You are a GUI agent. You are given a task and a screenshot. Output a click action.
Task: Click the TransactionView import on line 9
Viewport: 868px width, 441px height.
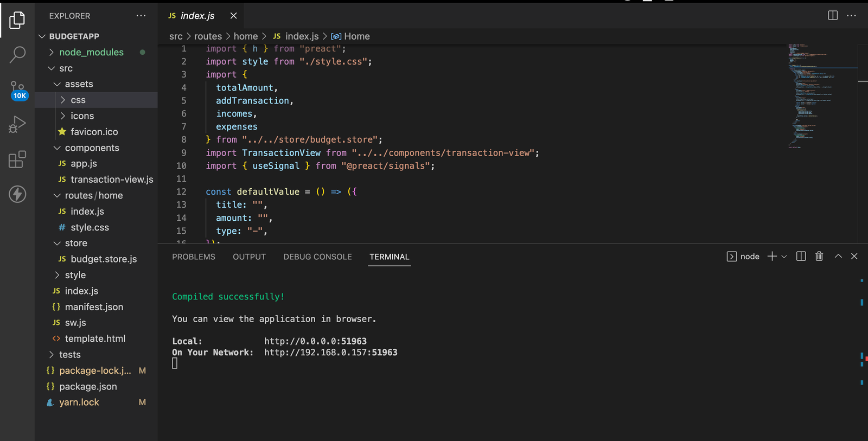(x=281, y=153)
